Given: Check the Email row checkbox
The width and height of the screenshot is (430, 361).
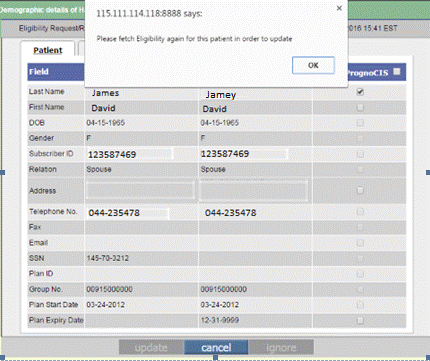Looking at the screenshot, I should pyautogui.click(x=360, y=243).
